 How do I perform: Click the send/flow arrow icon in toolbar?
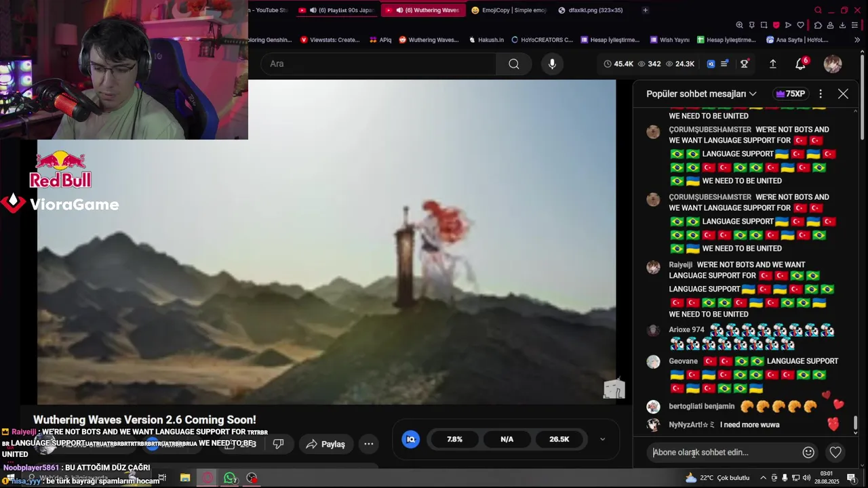pyautogui.click(x=788, y=25)
